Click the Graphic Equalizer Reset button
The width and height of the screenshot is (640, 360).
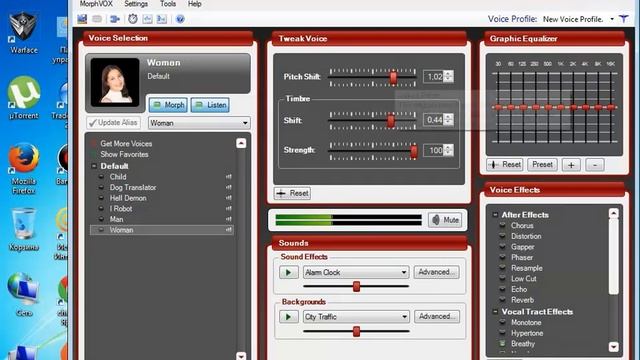pos(504,164)
